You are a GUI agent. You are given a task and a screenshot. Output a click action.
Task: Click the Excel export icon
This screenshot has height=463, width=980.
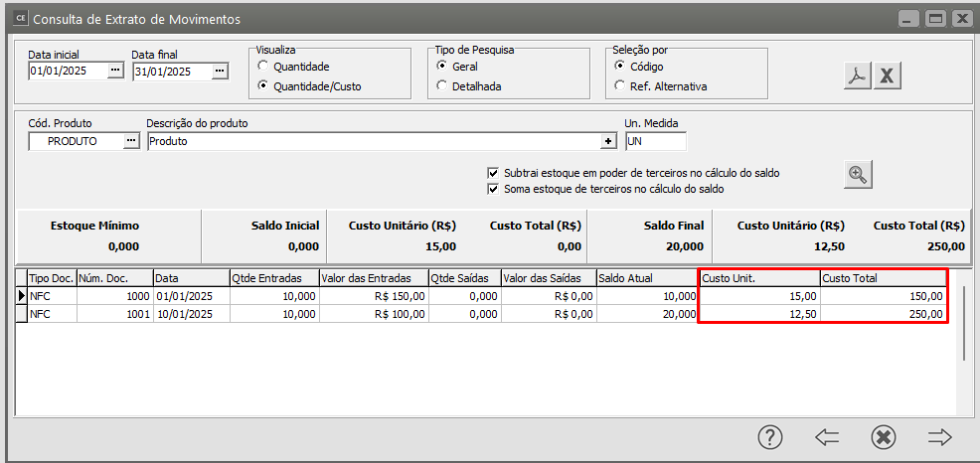pos(887,76)
